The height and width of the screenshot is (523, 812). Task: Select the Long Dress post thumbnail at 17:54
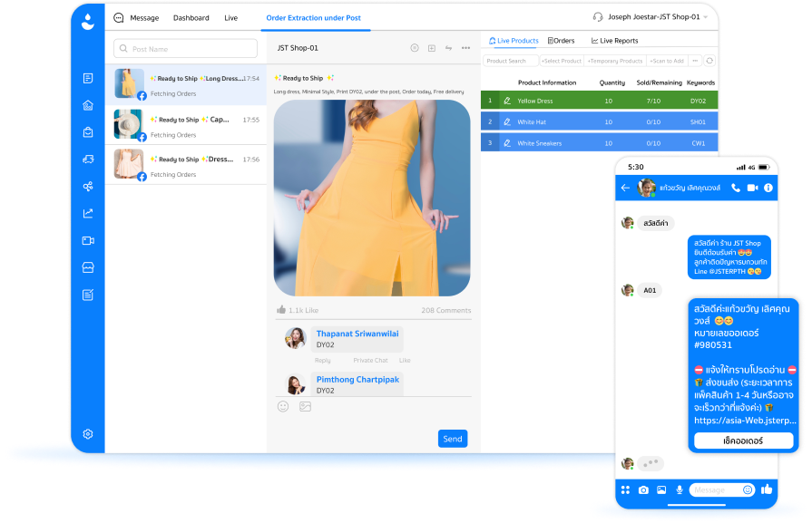point(129,83)
